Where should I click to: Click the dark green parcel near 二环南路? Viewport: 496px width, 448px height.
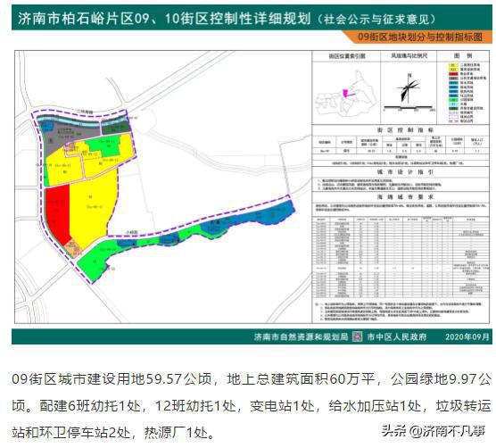(116, 128)
